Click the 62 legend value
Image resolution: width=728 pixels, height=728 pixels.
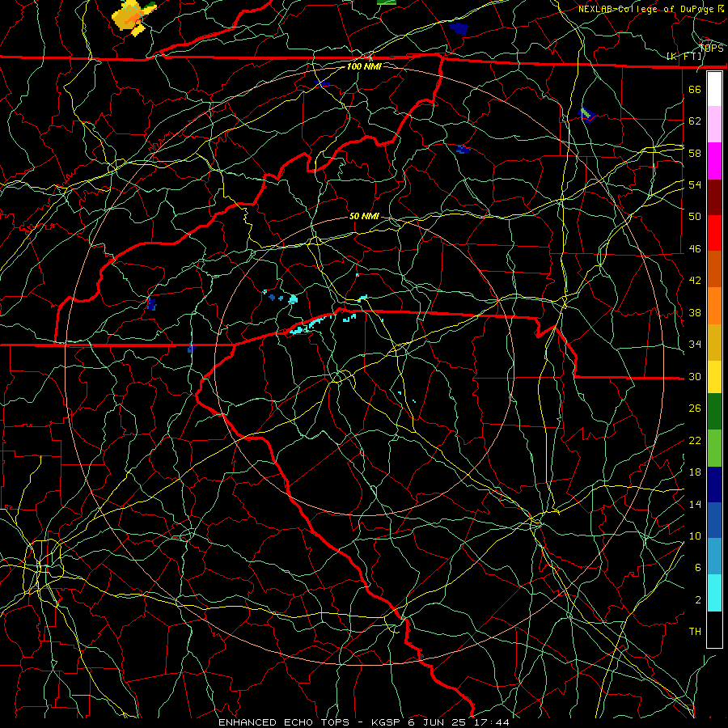pyautogui.click(x=695, y=121)
